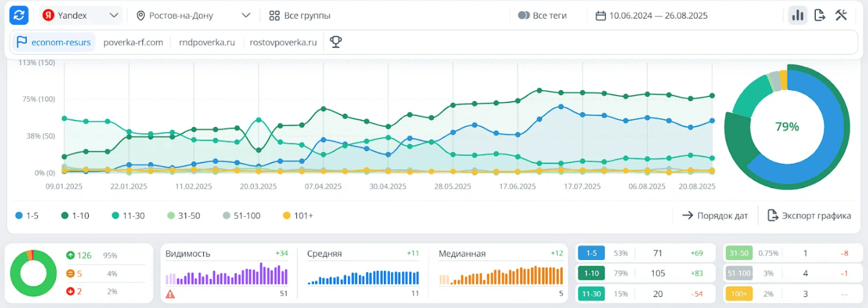This screenshot has height=308, width=868.
Task: Click the red down-arrow dropped positions icon
Action: coord(70,292)
